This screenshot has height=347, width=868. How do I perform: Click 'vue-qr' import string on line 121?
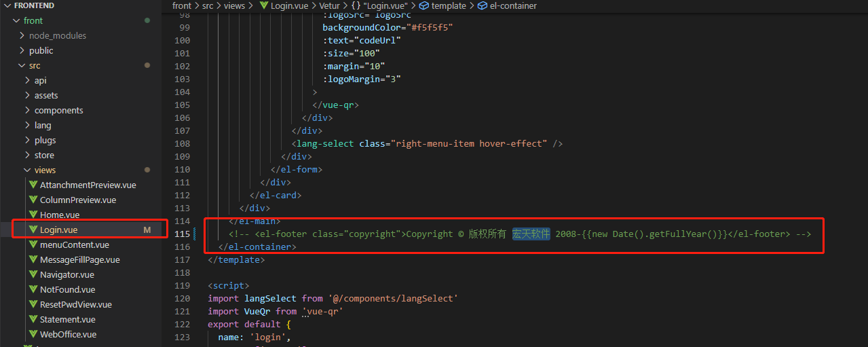(x=322, y=311)
